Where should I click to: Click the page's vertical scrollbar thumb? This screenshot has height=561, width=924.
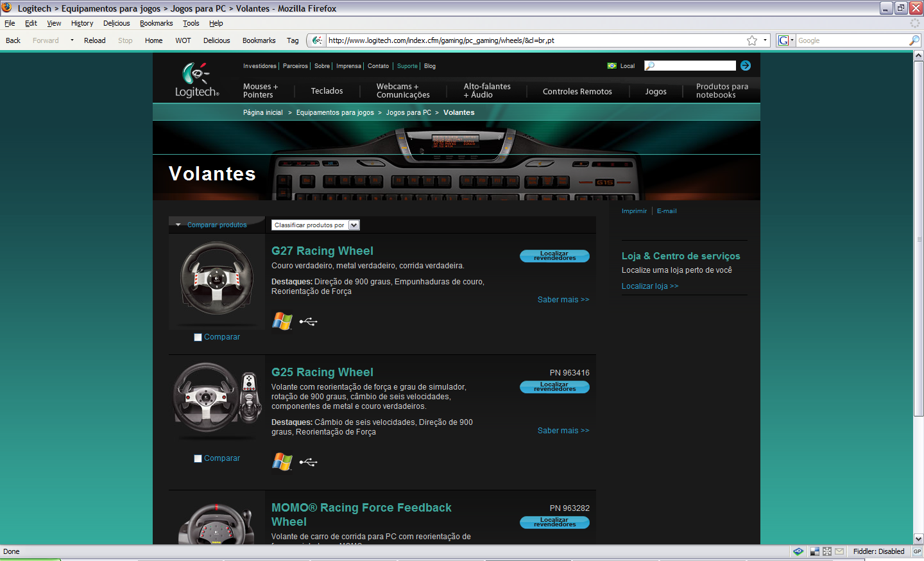[918, 237]
